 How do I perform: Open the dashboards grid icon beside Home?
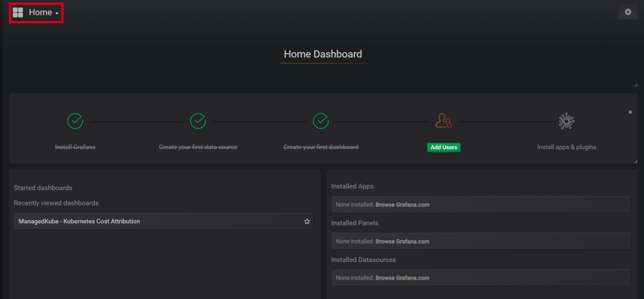click(x=18, y=12)
